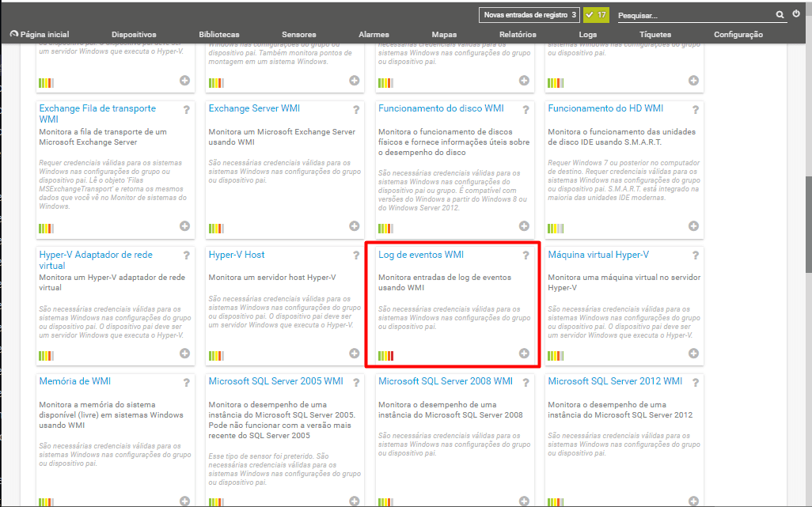Click performance bars on Hyper-V Host card
The width and height of the screenshot is (812, 507).
click(217, 356)
